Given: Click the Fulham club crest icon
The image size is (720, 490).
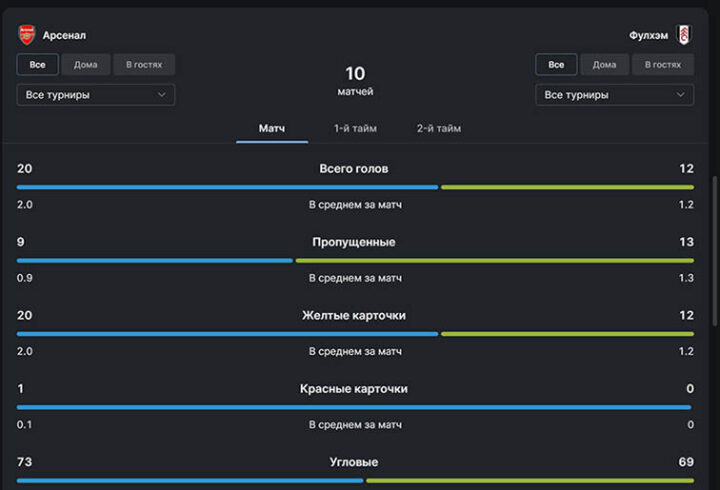Looking at the screenshot, I should point(684,35).
